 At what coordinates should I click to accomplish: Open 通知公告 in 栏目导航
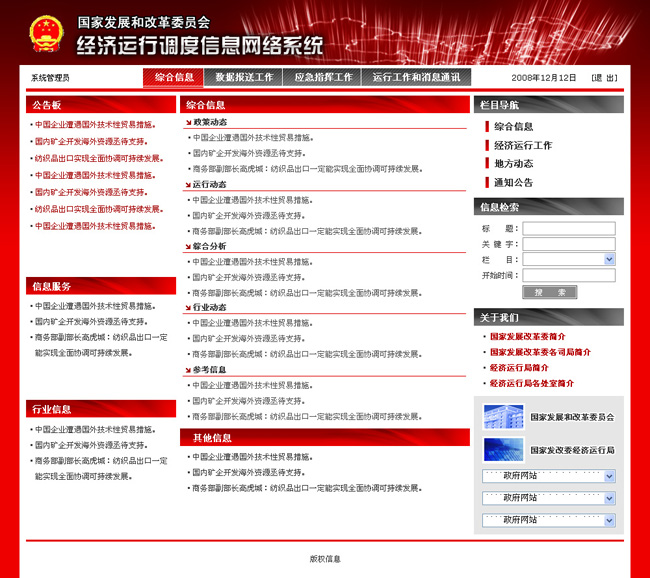pyautogui.click(x=513, y=182)
